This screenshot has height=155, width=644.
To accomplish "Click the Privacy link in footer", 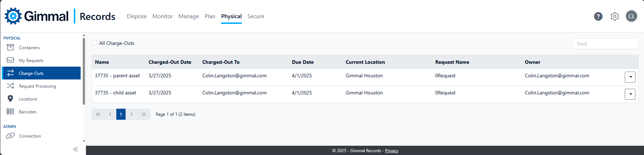I will click(391, 151).
